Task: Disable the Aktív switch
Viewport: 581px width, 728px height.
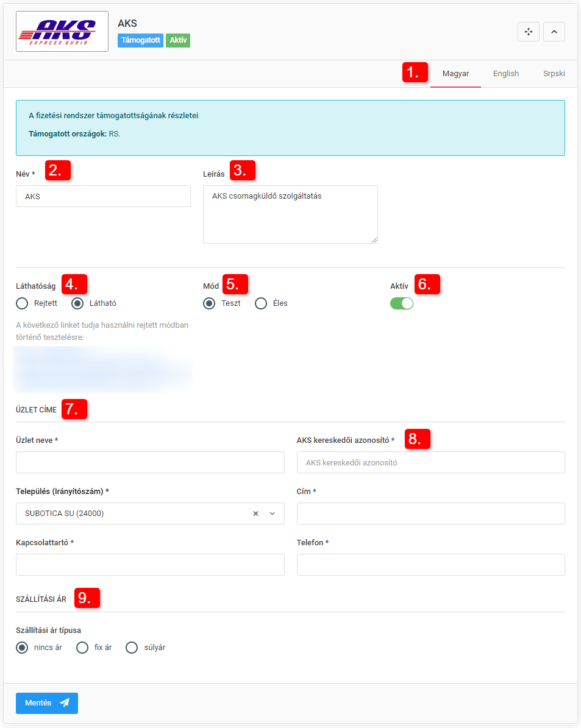Action: tap(401, 303)
